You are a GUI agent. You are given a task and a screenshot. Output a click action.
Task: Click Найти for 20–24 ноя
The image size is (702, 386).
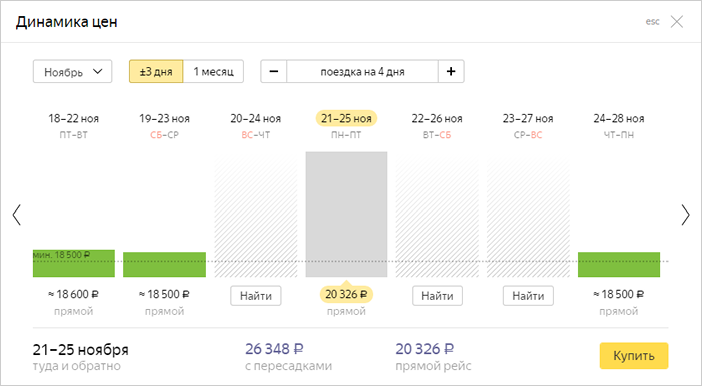[x=256, y=296]
